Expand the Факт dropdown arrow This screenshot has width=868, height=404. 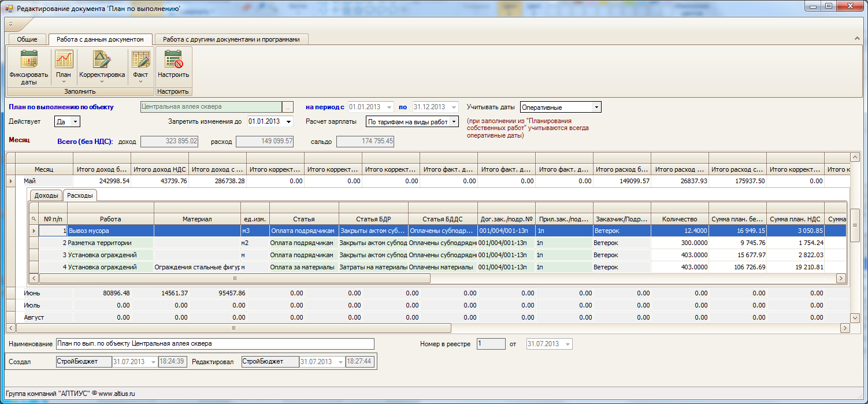tap(140, 81)
